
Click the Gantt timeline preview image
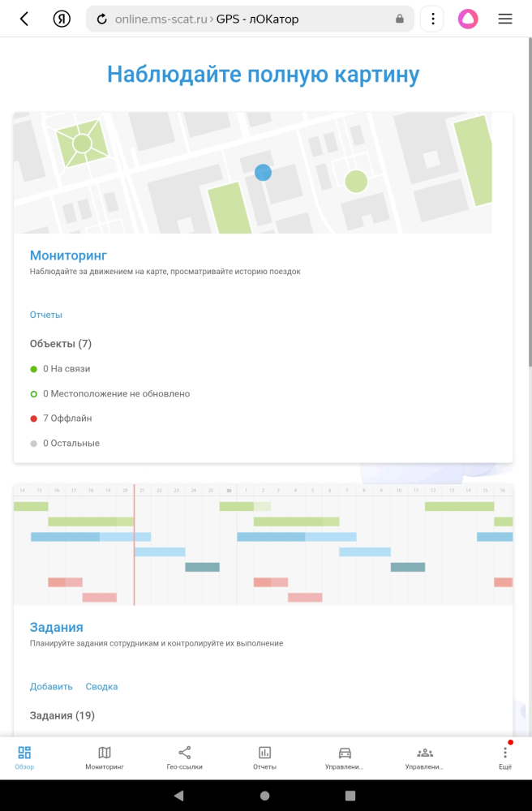pyautogui.click(x=263, y=545)
